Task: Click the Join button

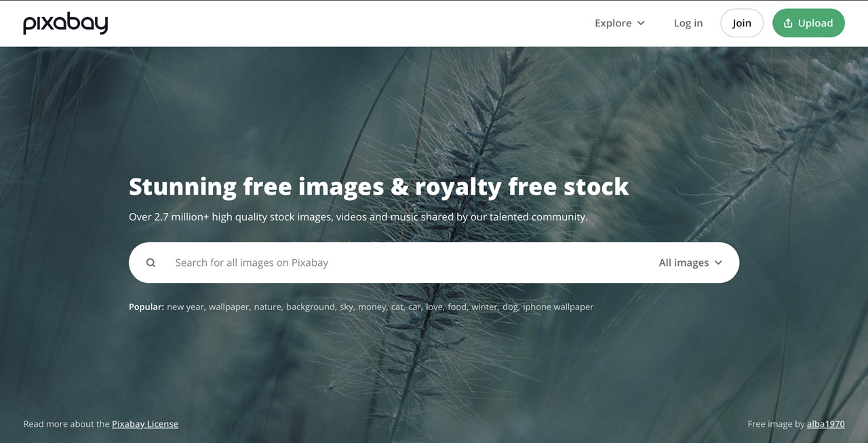Action: click(x=742, y=23)
